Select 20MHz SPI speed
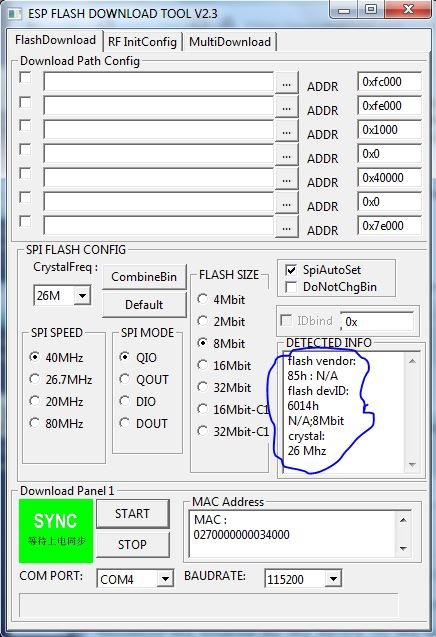Screen dimensions: 436x637 tap(56, 401)
